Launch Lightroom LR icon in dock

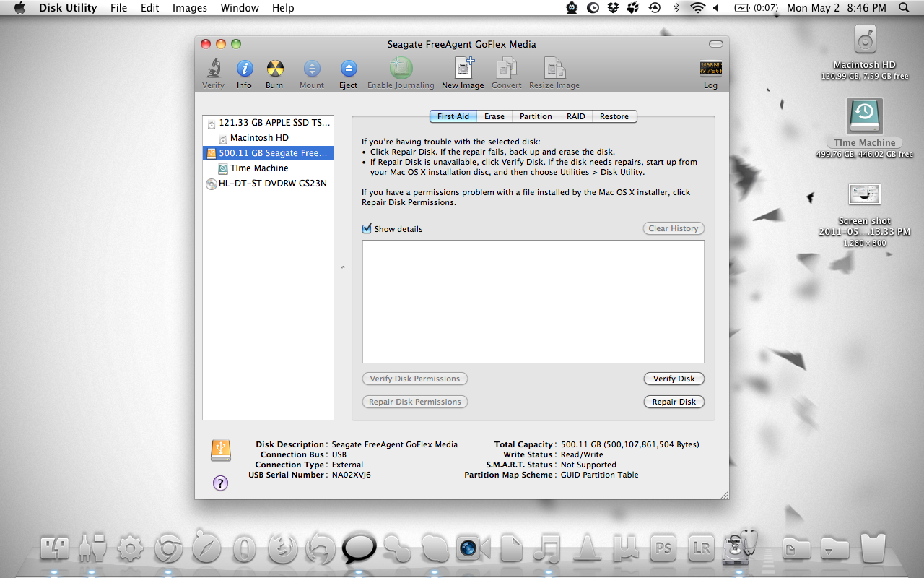point(701,549)
